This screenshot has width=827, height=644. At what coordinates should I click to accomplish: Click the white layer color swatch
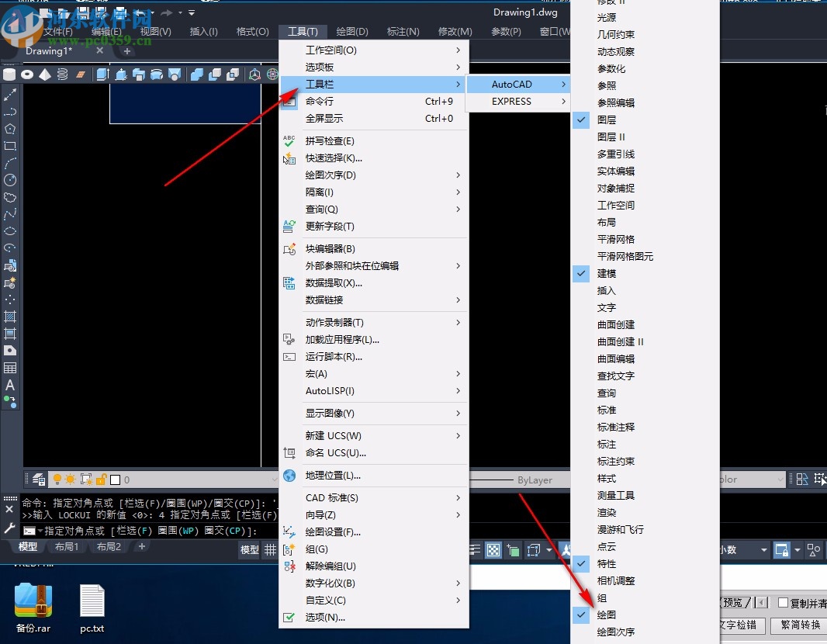115,479
